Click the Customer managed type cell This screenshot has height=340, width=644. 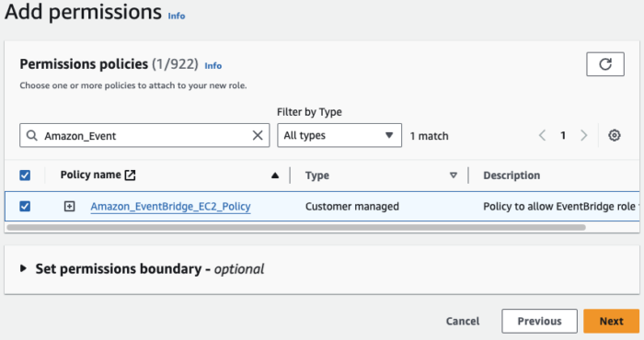coord(352,206)
